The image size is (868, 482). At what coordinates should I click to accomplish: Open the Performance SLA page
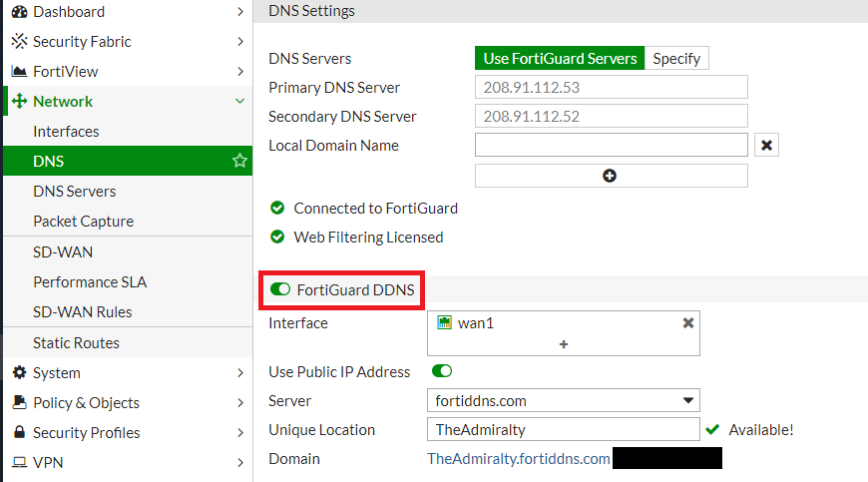128,281
